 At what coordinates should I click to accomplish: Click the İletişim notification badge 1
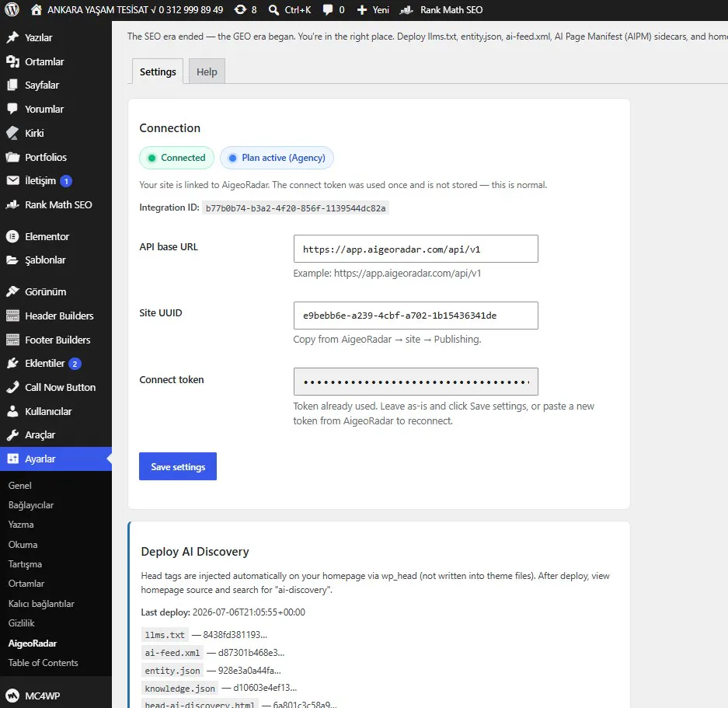click(x=66, y=181)
